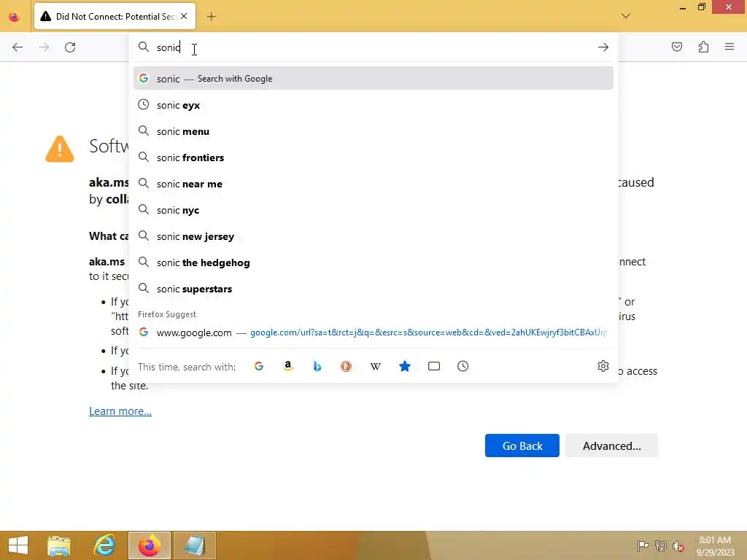
Task: Close the Did Not Connect tab
Action: 184,16
